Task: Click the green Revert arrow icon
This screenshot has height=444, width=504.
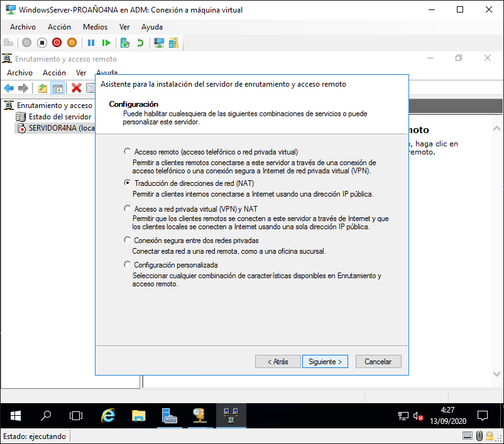Action: (x=140, y=43)
